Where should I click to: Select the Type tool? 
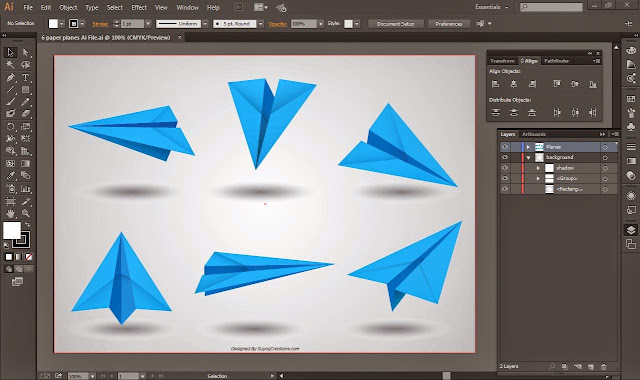[25, 77]
